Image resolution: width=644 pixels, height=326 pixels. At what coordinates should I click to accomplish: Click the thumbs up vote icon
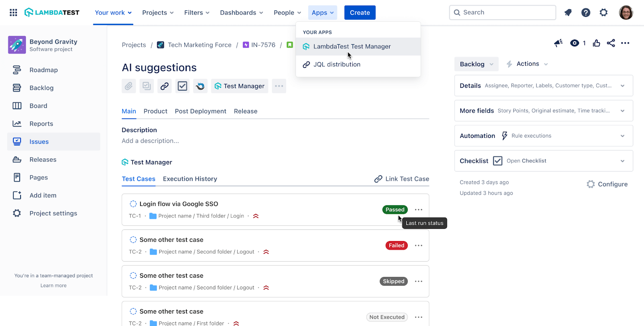pyautogui.click(x=597, y=43)
